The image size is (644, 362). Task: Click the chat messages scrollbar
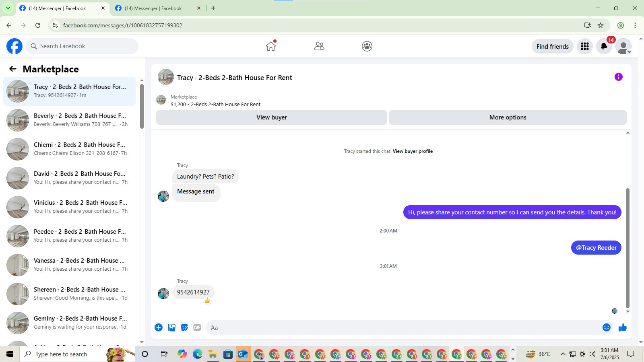point(627,247)
